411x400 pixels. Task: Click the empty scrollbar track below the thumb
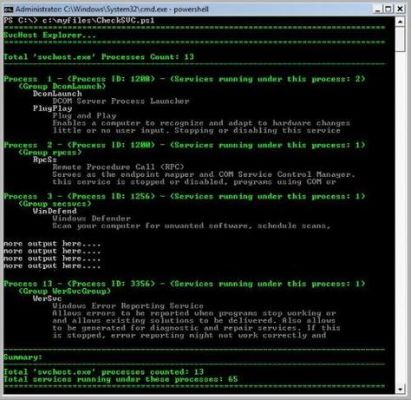(400, 217)
